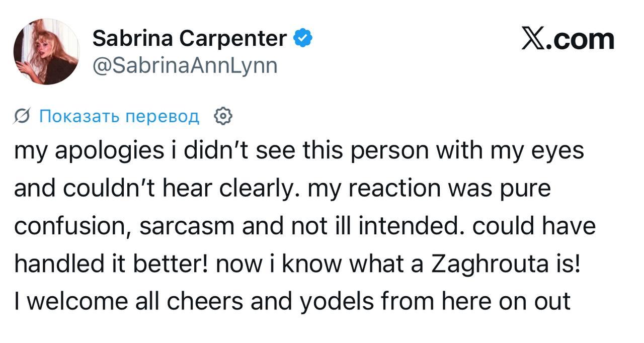
Task: Click the @SabrinaAnnLynn handle
Action: 184,65
